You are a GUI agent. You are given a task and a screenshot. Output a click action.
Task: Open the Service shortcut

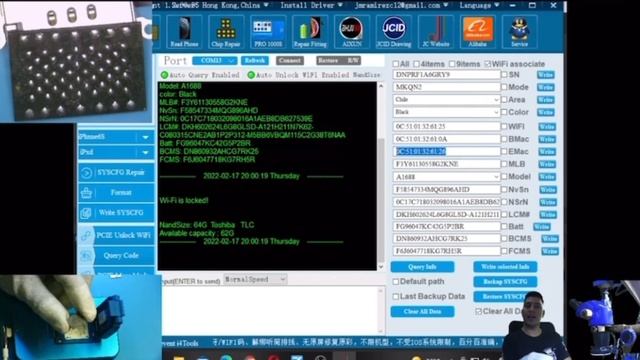pos(520,32)
